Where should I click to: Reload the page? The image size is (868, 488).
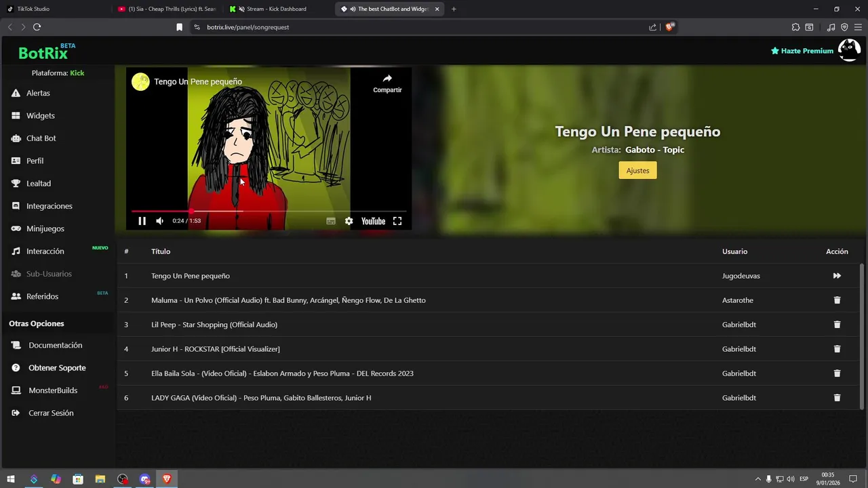(37, 27)
